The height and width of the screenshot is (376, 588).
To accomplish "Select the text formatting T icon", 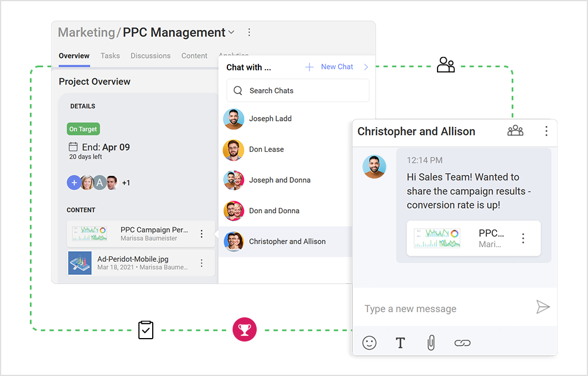I will [400, 343].
